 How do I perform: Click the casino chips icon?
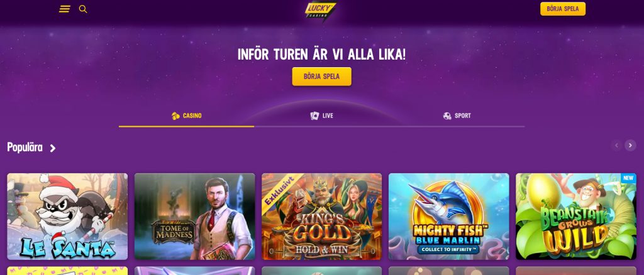click(x=176, y=116)
